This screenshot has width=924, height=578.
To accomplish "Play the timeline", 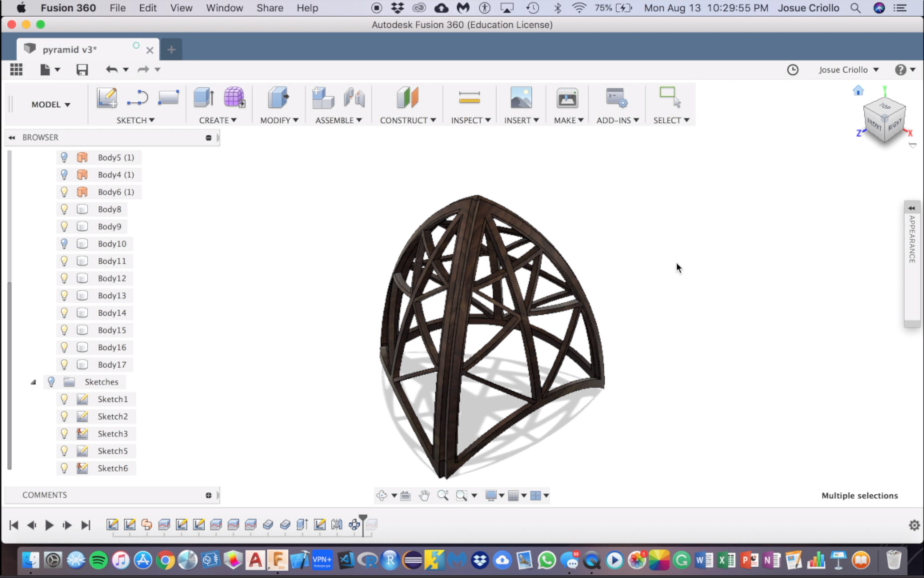I will pos(49,525).
